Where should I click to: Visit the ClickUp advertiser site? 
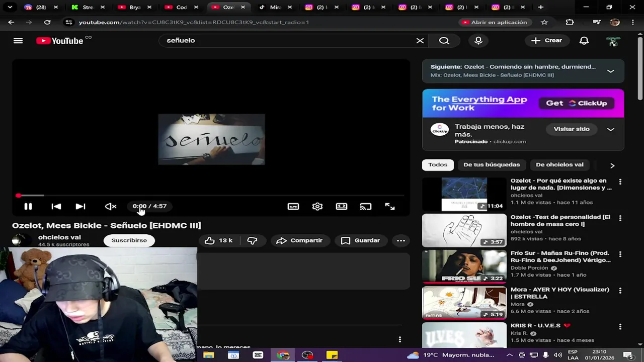pyautogui.click(x=572, y=129)
